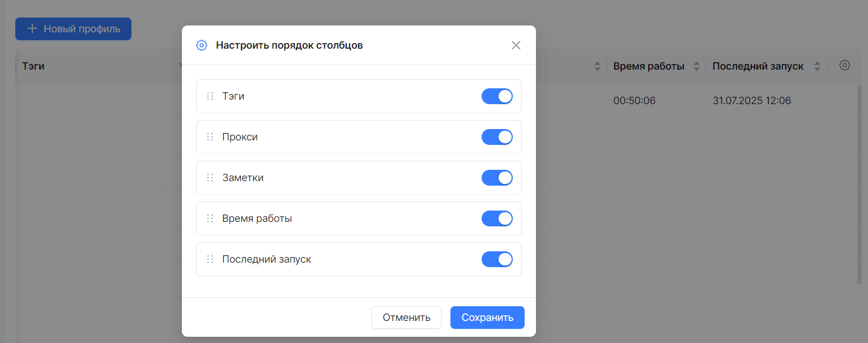Viewport: 868px width, 343px height.
Task: Click the drag handle of the Тэги row
Action: [x=210, y=96]
